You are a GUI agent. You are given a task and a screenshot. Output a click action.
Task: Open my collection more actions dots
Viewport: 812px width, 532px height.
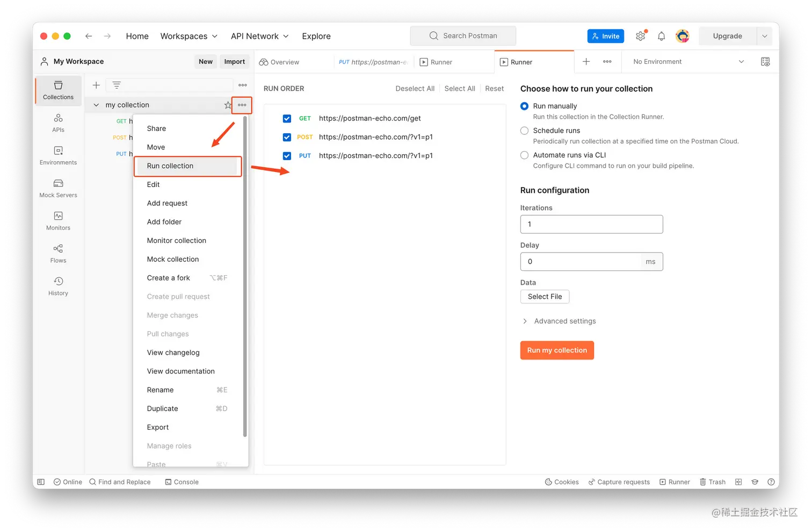pos(242,105)
